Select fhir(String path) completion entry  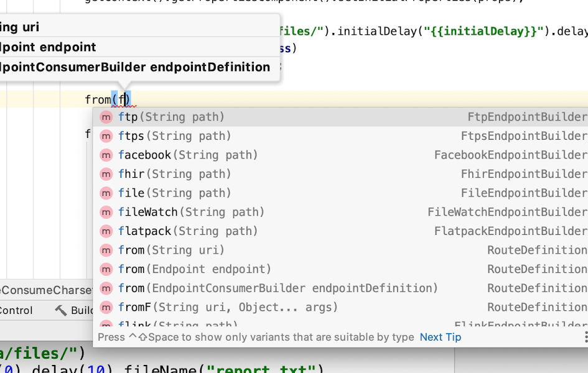(x=175, y=174)
